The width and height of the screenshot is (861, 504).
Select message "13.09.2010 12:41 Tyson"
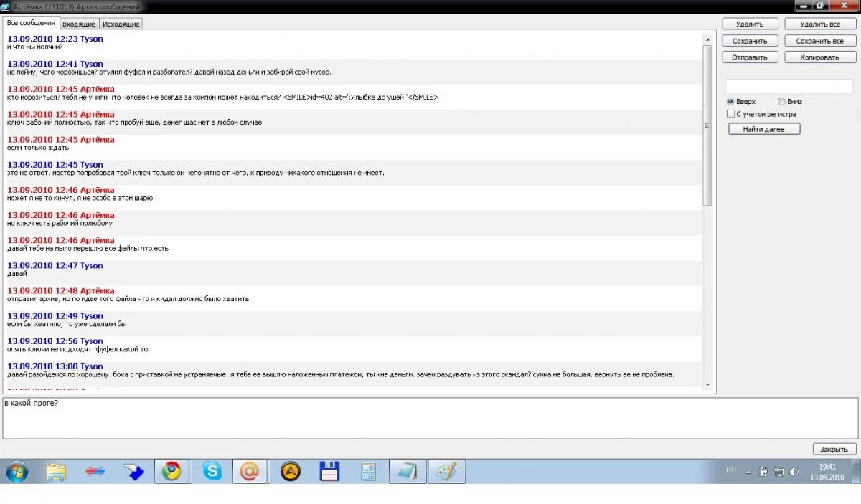[55, 64]
